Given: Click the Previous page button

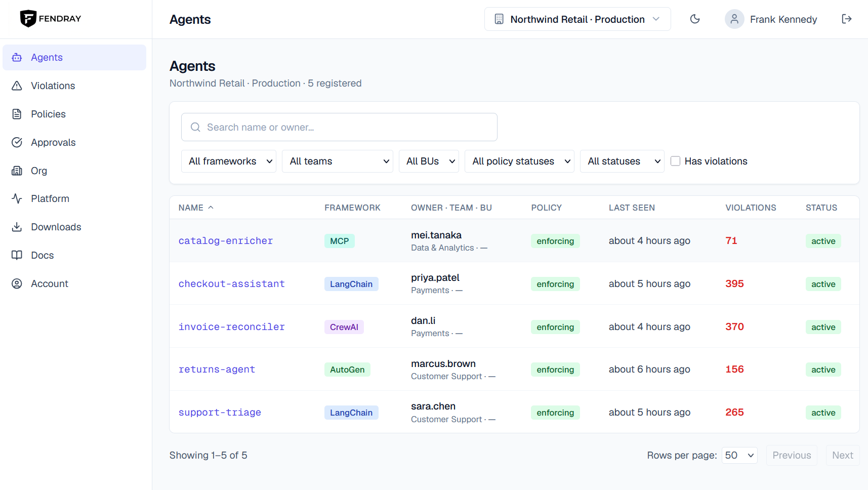Looking at the screenshot, I should (x=792, y=456).
